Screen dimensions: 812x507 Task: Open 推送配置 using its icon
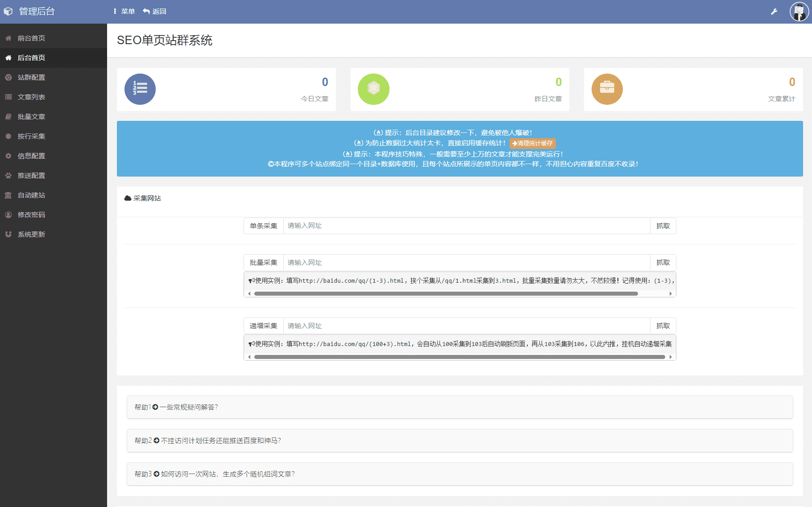point(8,176)
